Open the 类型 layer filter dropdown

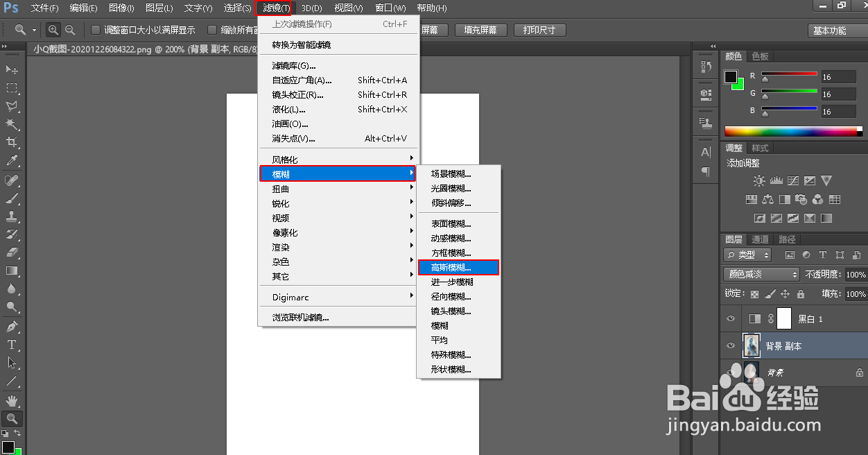(747, 255)
